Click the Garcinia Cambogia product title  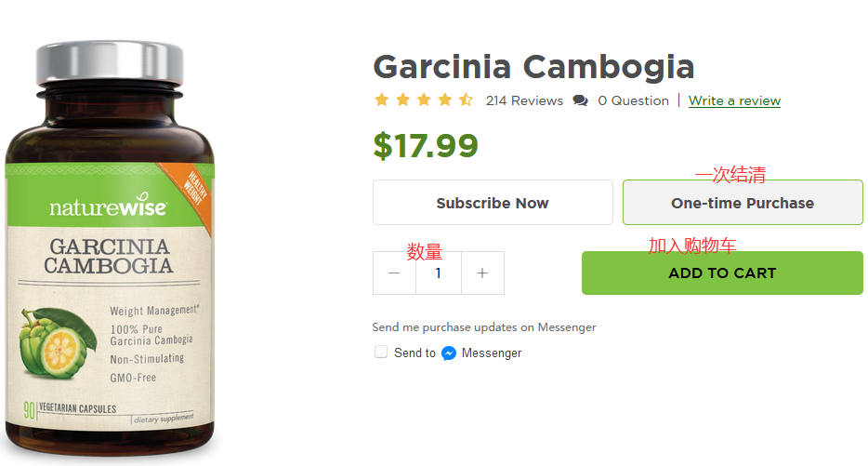coord(533,67)
